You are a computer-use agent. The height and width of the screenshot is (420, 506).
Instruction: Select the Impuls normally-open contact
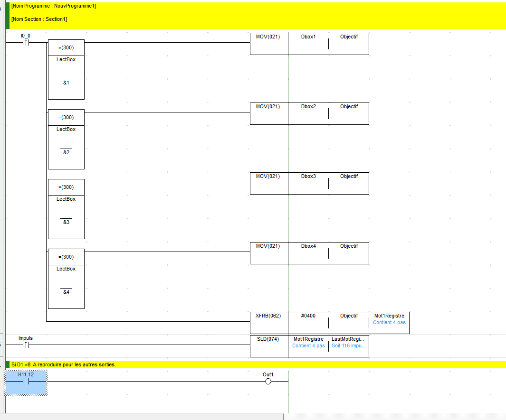26,345
